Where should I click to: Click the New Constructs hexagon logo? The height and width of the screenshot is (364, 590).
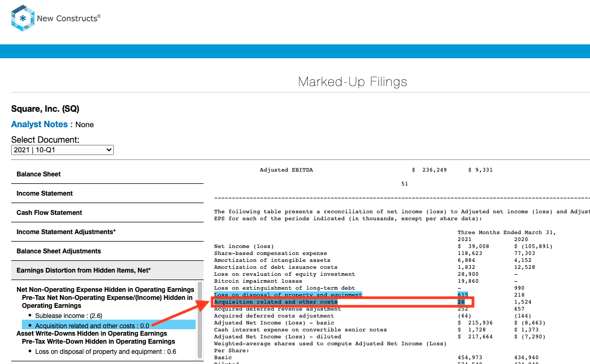pyautogui.click(x=22, y=18)
